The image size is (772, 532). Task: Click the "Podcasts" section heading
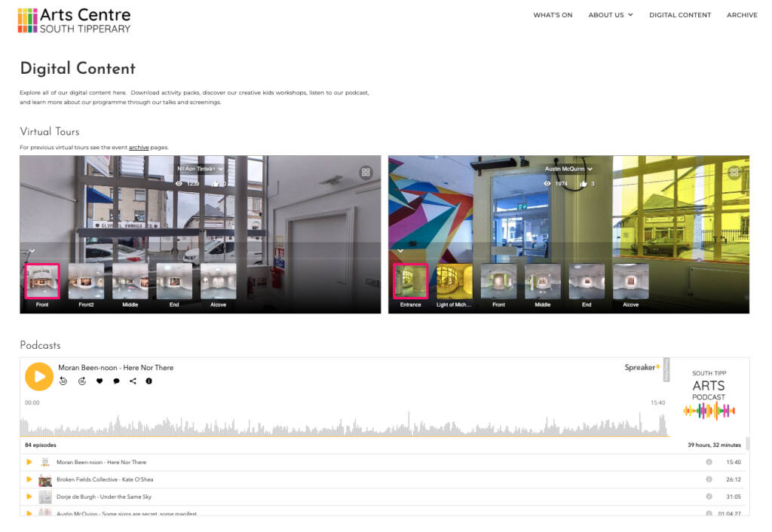[x=41, y=345]
